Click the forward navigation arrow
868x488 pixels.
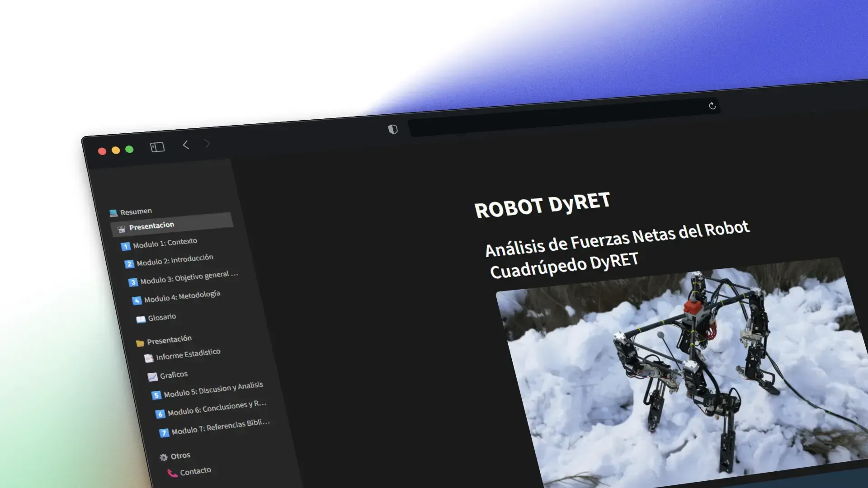click(207, 144)
